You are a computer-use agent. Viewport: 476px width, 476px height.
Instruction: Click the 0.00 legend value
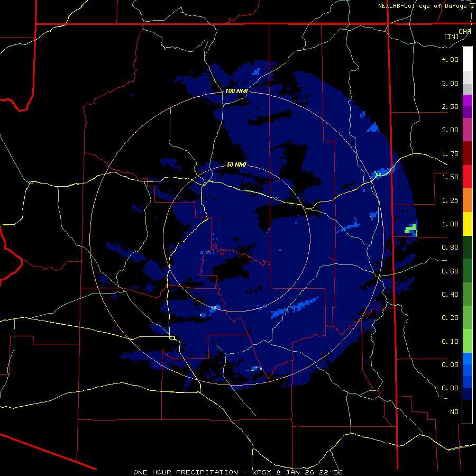[x=450, y=388]
